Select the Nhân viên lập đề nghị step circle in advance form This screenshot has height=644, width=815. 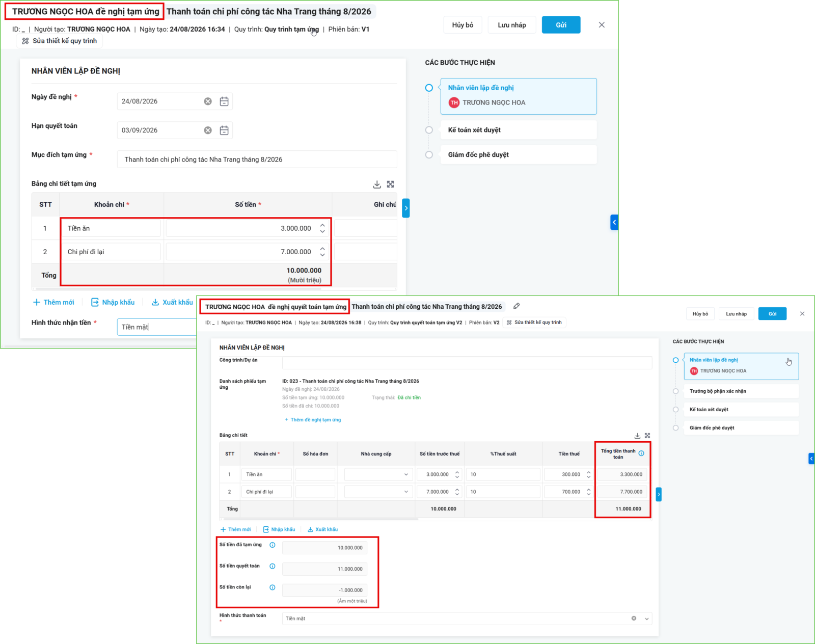(429, 88)
